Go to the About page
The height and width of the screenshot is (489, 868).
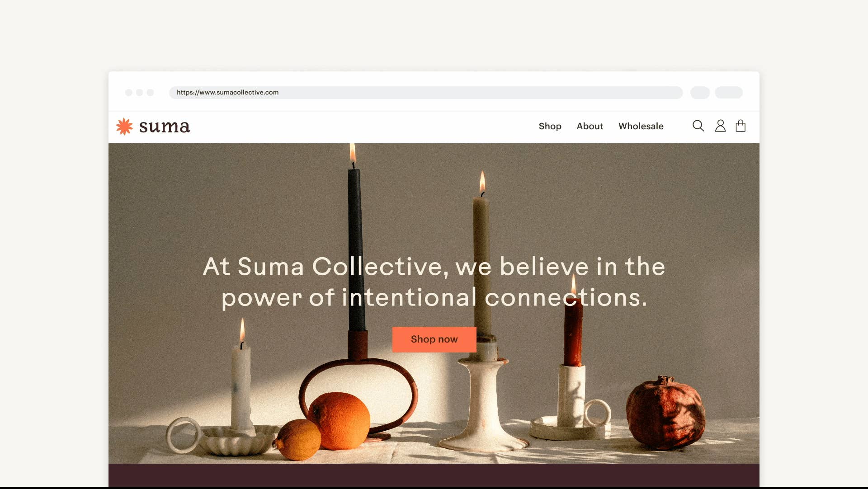pyautogui.click(x=590, y=126)
